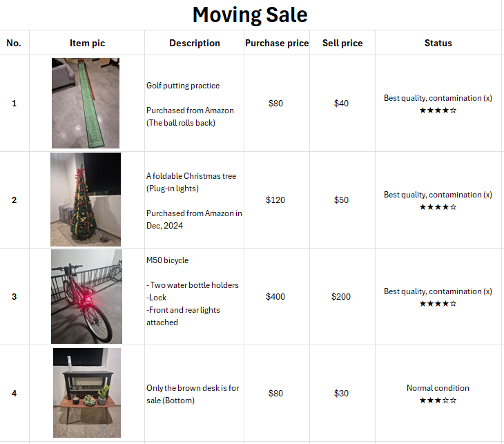The height and width of the screenshot is (444, 504).
Task: Click the $200 bicycle sell price cell
Action: [x=342, y=296]
